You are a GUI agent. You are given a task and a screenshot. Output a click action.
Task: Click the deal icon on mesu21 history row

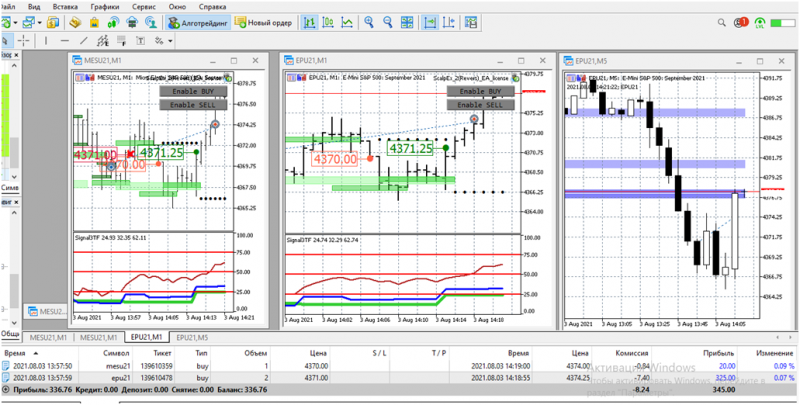[6, 366]
